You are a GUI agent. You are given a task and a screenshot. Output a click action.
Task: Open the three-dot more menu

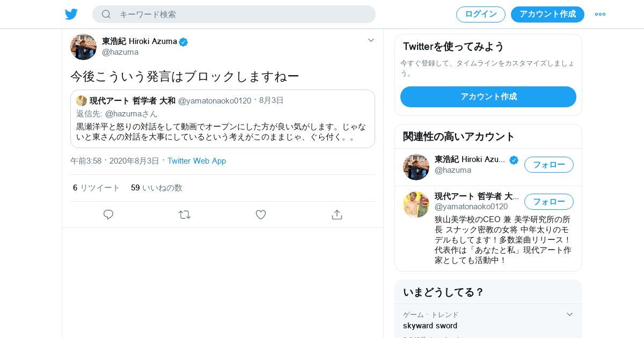tap(600, 14)
